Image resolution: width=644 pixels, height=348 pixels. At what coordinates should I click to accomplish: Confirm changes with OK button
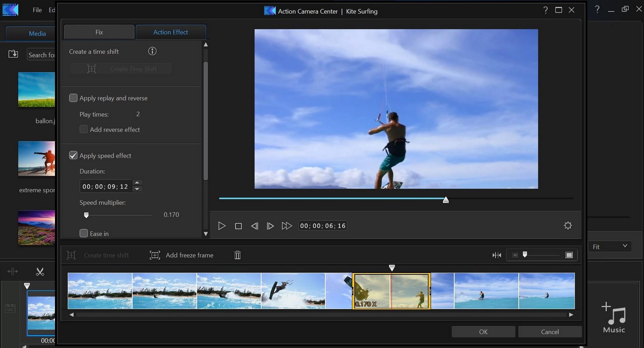pos(483,332)
